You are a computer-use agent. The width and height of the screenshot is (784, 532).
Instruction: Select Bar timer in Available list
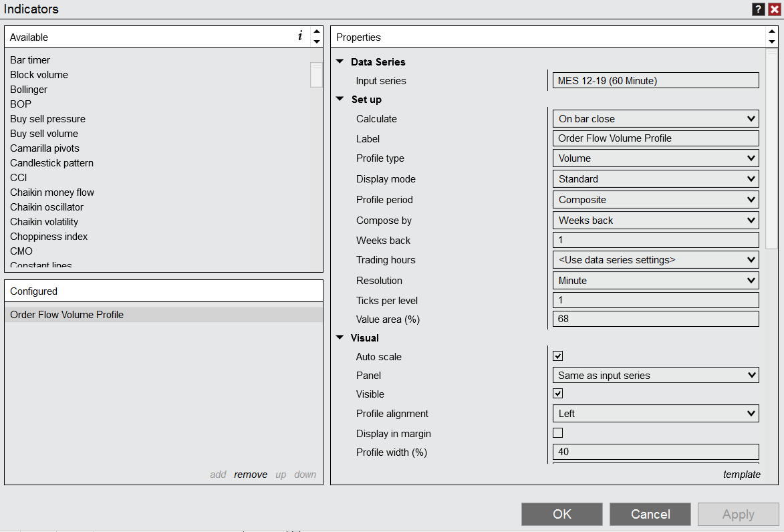coord(30,60)
